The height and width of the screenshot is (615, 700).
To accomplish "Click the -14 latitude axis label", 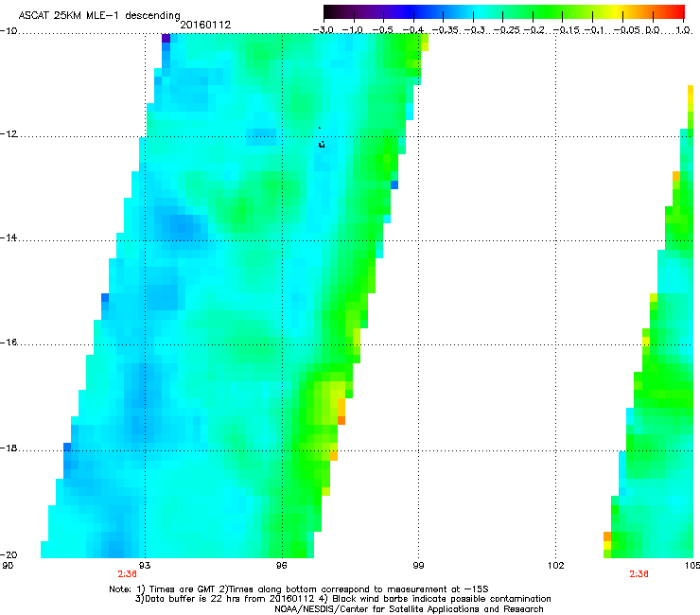I will 9,238.
